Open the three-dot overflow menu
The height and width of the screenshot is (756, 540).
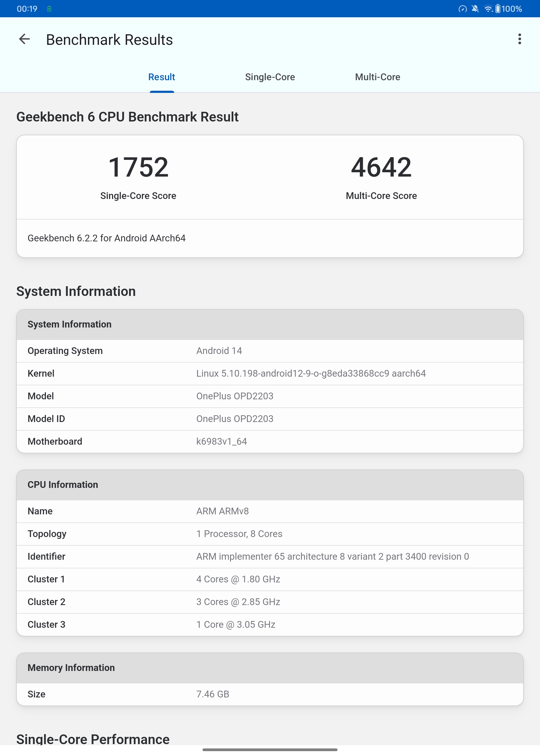(x=519, y=39)
